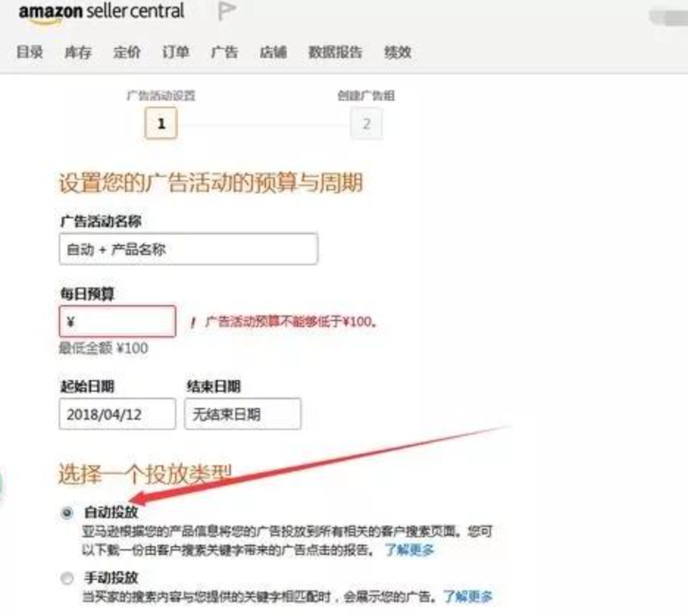Click the flag icon beside seller central

coord(227,10)
